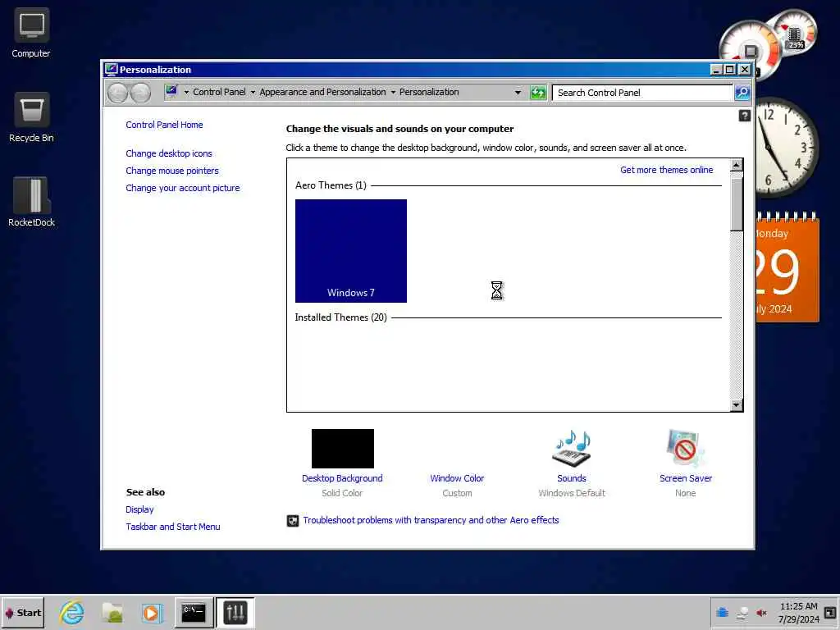Click the black Desktop Background preview
Viewport: 840px width, 630px height.
click(343, 449)
